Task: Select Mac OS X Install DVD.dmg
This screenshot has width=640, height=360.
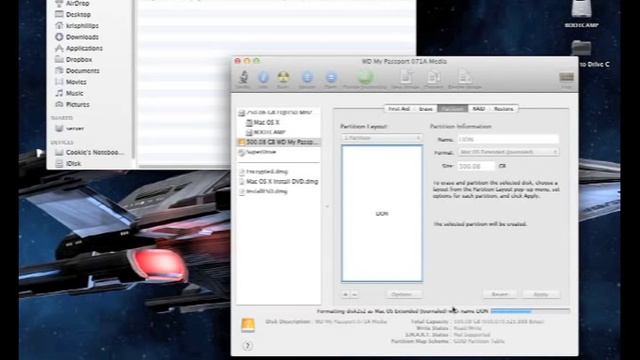Action: coord(278,181)
